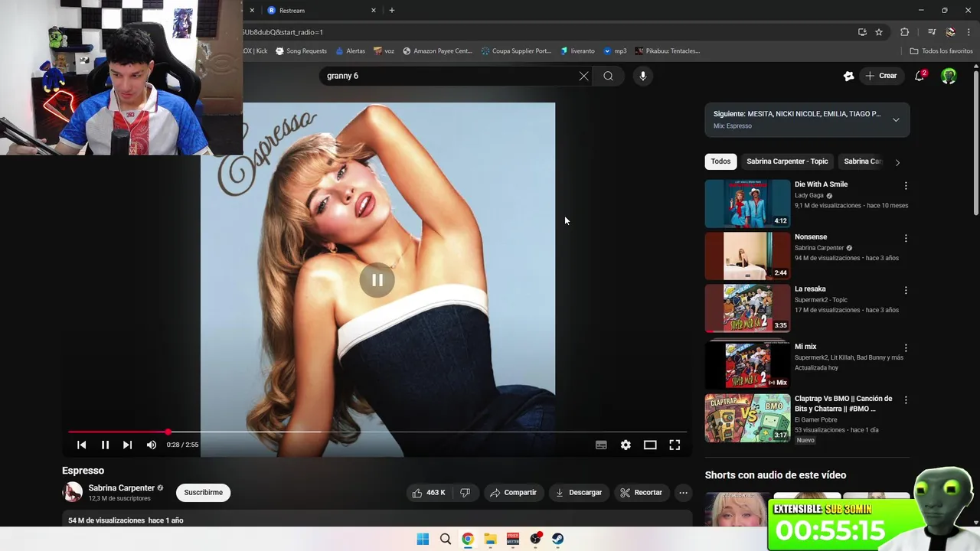Skip to next video in player controls
Screen dimensions: 980x551
coord(127,445)
